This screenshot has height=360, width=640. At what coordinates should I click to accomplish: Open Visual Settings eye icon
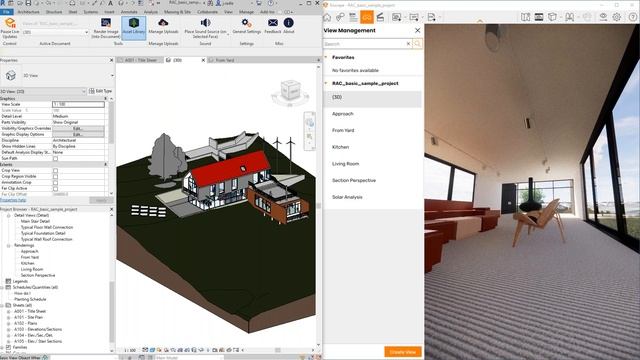[603, 17]
